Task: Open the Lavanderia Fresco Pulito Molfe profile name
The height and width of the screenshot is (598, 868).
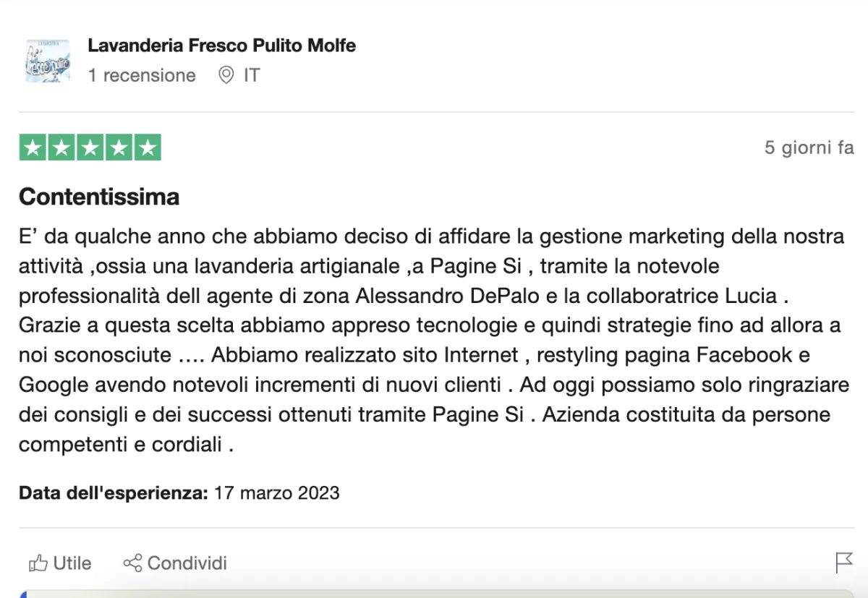Action: (221, 46)
